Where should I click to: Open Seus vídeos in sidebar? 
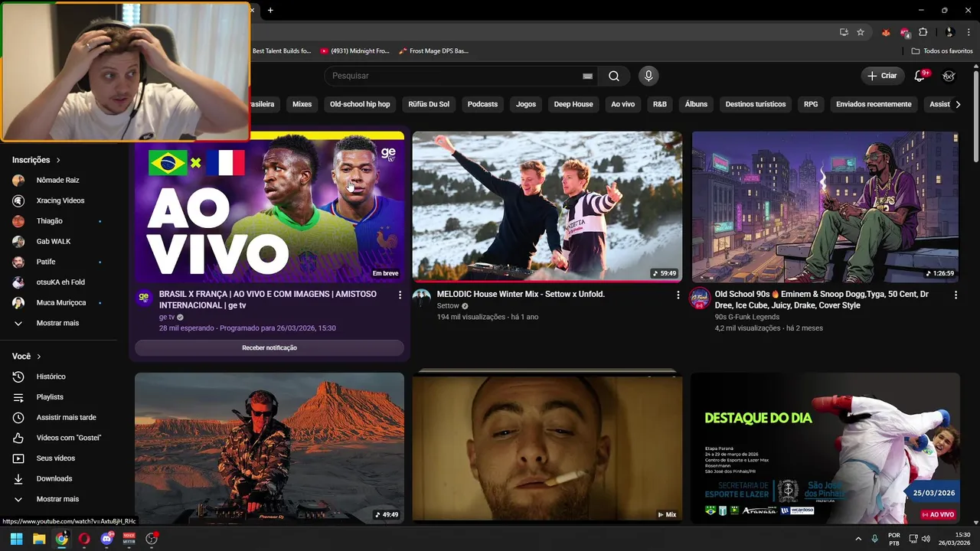[55, 458]
